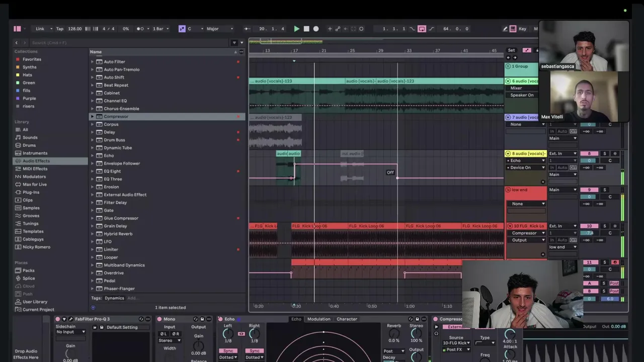Click the Arrangement Record button
Image resolution: width=644 pixels, height=362 pixels.
pyautogui.click(x=316, y=29)
